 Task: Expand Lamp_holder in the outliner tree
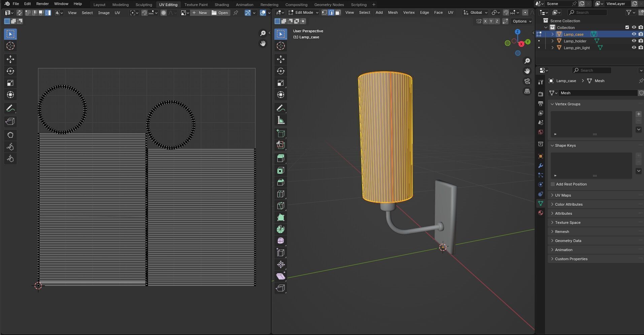[x=552, y=41]
